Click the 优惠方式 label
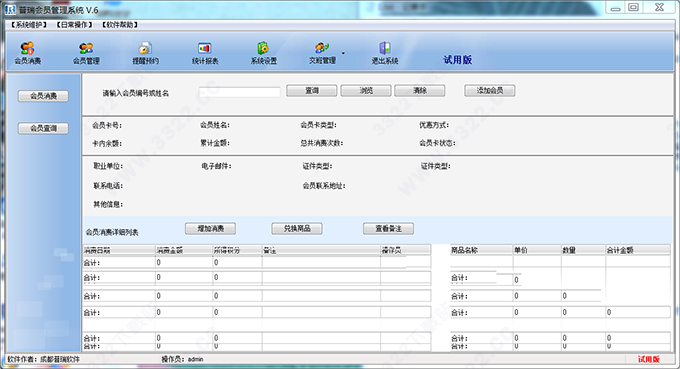680x369 pixels. click(x=434, y=125)
